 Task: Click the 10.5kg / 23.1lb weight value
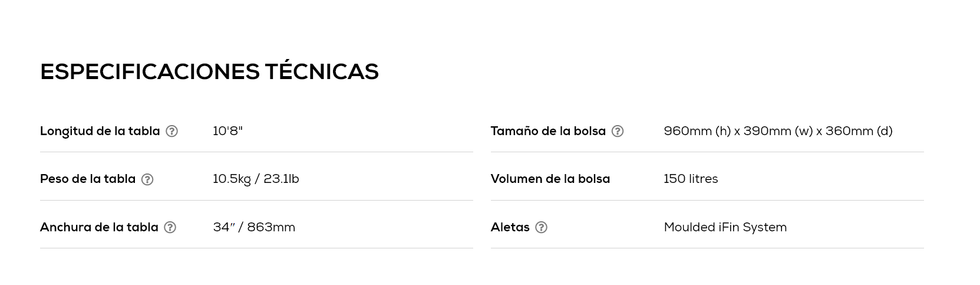(256, 179)
